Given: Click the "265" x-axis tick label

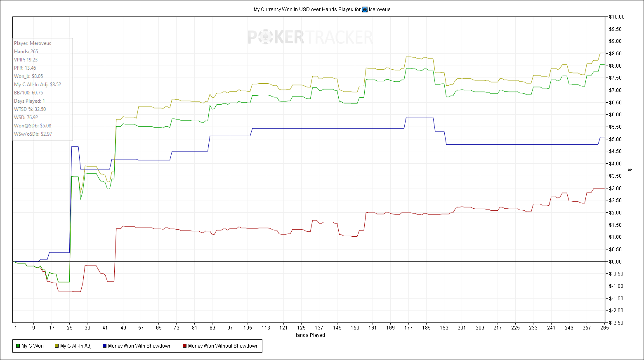Looking at the screenshot, I should tap(604, 328).
